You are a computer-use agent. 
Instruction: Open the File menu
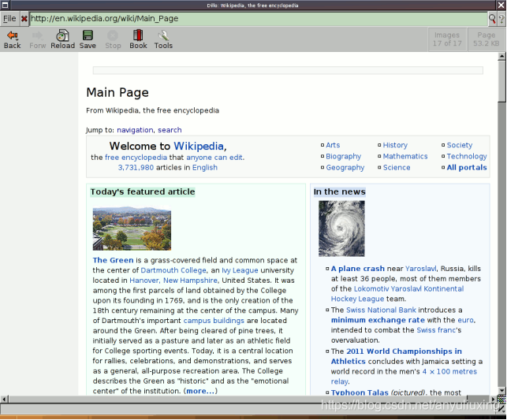9,19
